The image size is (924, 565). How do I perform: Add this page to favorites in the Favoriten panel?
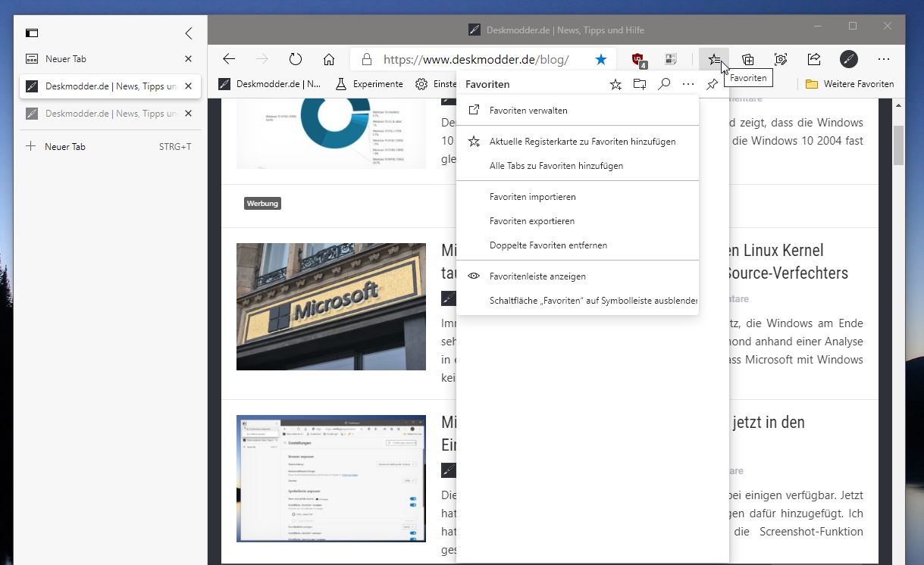[615, 84]
